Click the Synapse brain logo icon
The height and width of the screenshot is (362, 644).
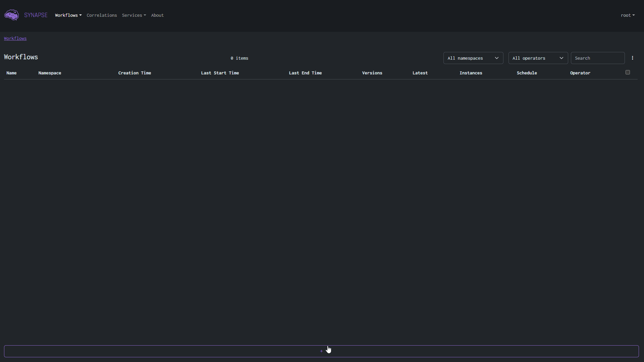point(11,15)
